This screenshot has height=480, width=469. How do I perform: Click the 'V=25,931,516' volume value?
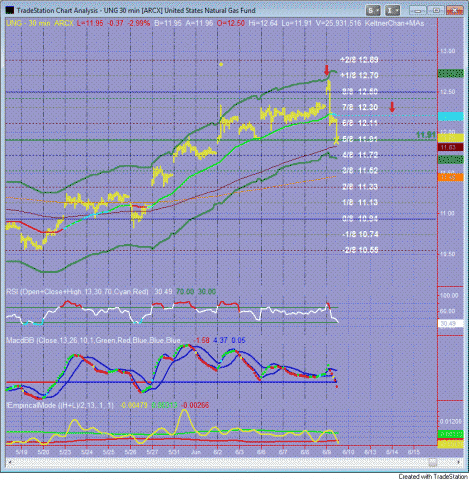click(x=338, y=23)
